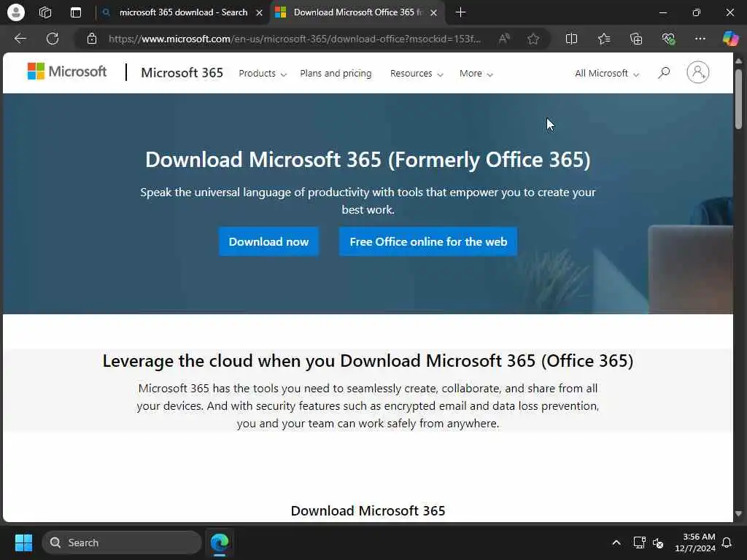This screenshot has width=747, height=560.
Task: Expand the All Microsoft dropdown
Action: [x=607, y=74]
